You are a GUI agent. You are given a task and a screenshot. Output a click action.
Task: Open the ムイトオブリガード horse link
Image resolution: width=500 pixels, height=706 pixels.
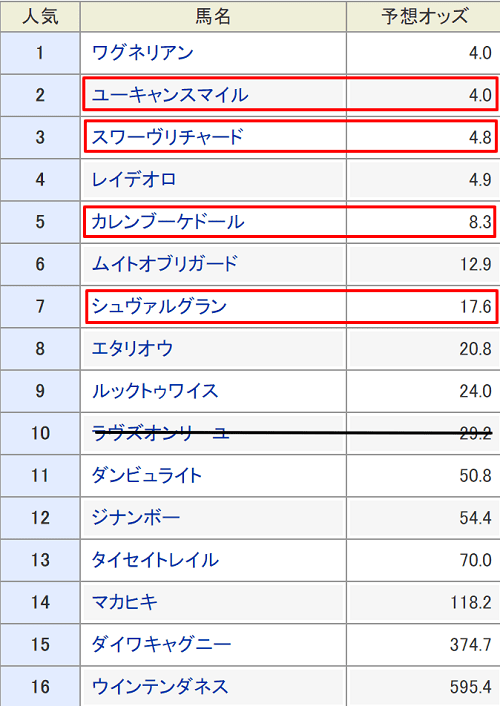[x=165, y=264]
